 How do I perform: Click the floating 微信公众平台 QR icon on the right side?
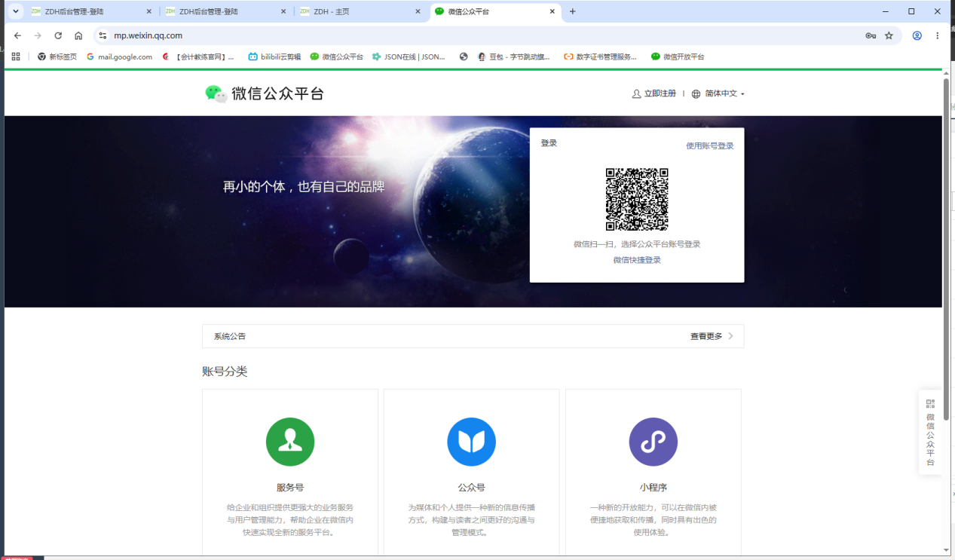pyautogui.click(x=930, y=404)
